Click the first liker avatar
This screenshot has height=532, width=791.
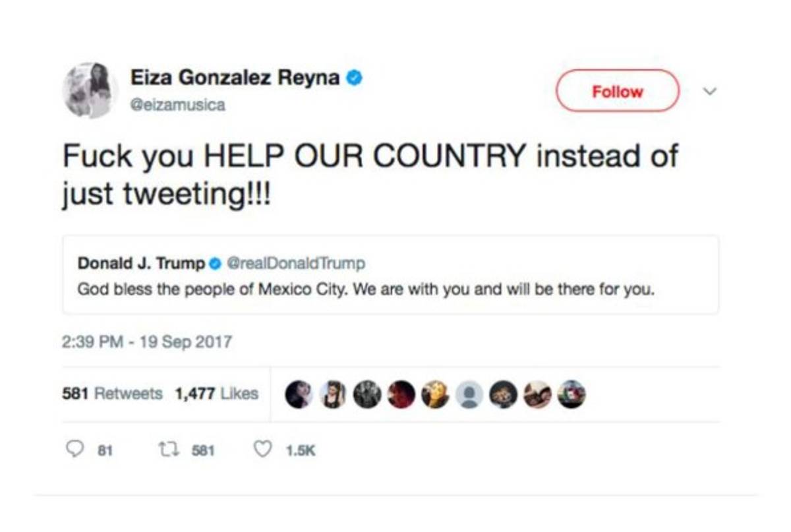tap(299, 394)
